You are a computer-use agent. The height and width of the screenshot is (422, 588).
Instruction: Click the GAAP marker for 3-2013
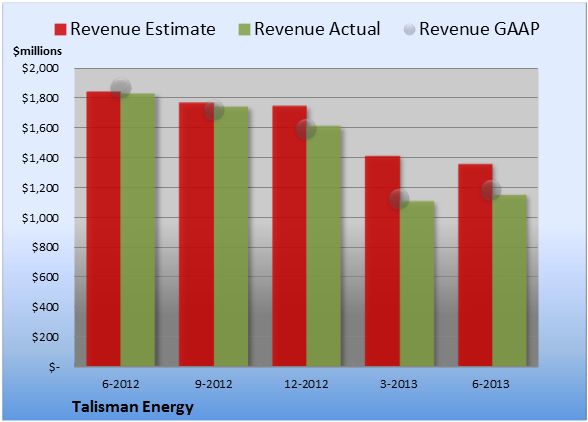pyautogui.click(x=399, y=199)
